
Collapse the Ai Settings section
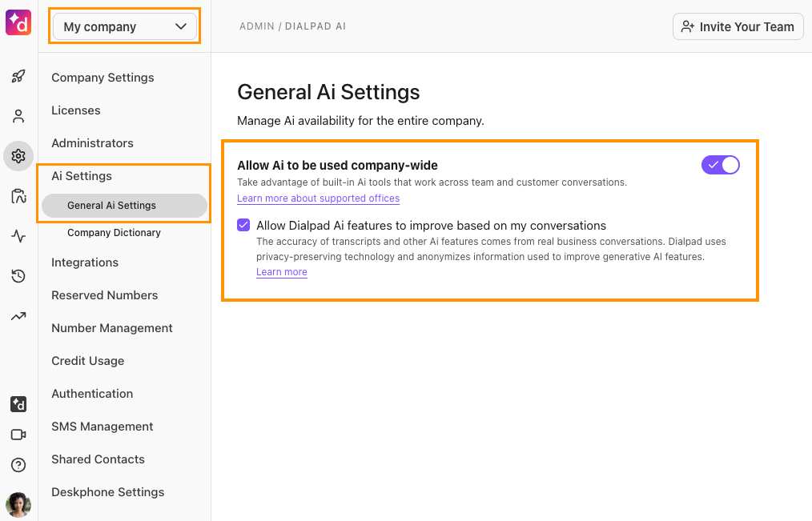82,176
